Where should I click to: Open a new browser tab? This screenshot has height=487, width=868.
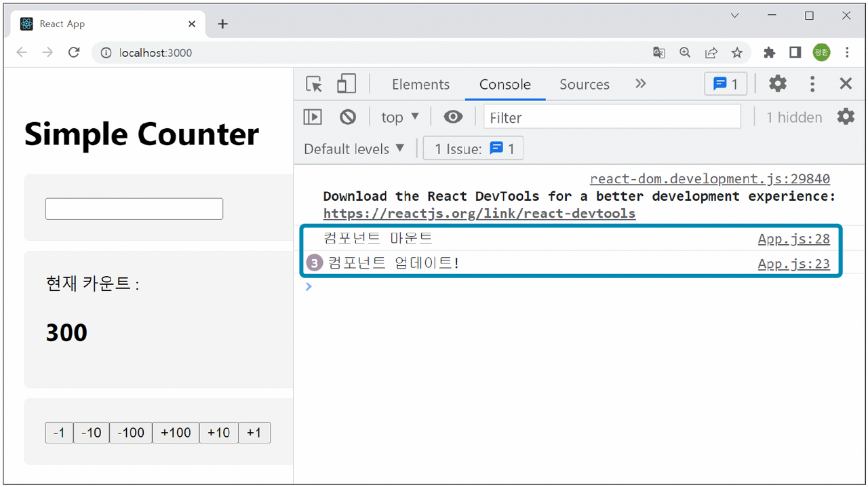(x=222, y=24)
